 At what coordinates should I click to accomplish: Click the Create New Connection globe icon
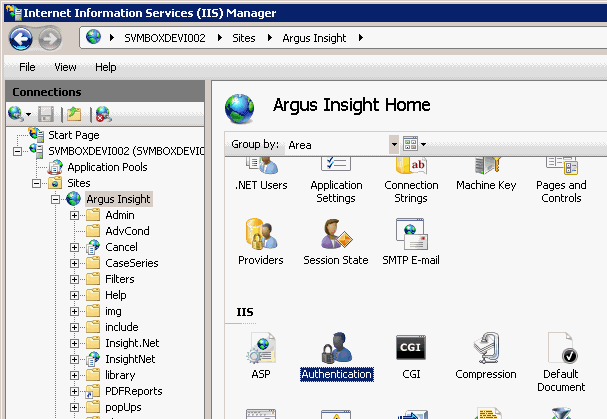(x=15, y=114)
